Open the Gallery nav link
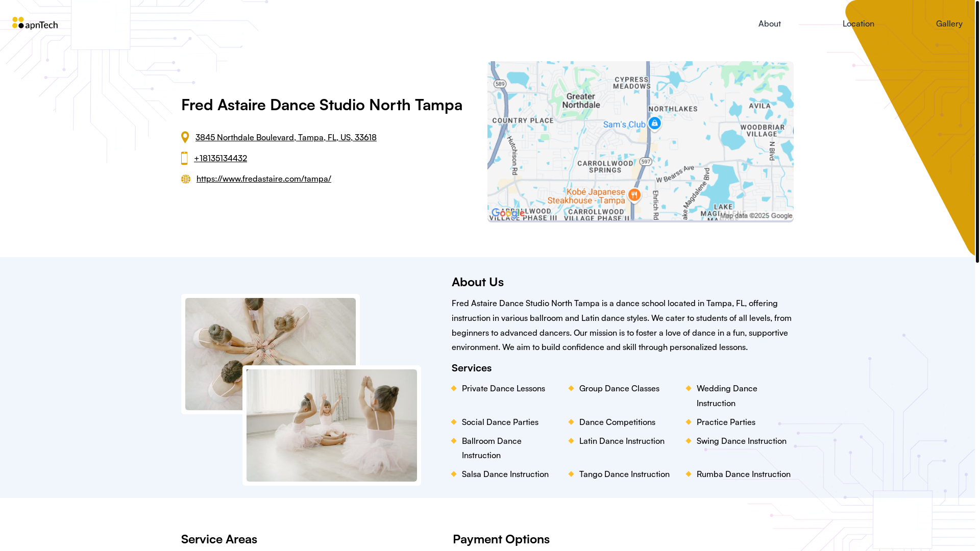Image resolution: width=980 pixels, height=551 pixels. point(949,23)
